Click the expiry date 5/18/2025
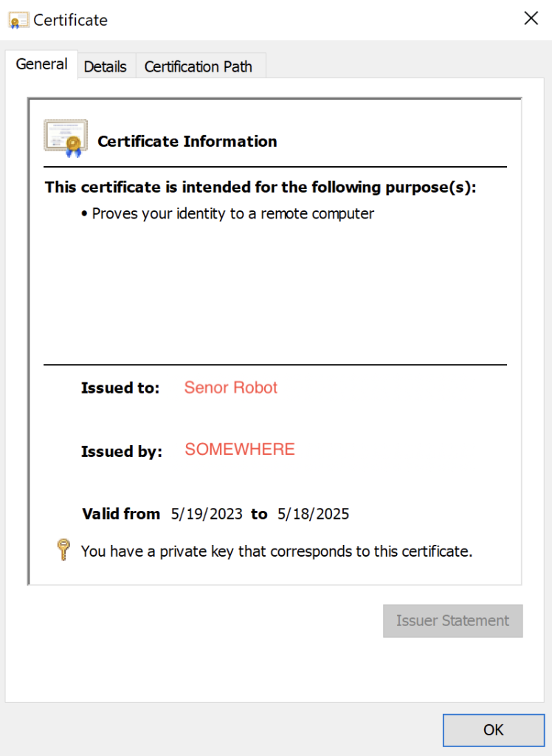 [313, 514]
